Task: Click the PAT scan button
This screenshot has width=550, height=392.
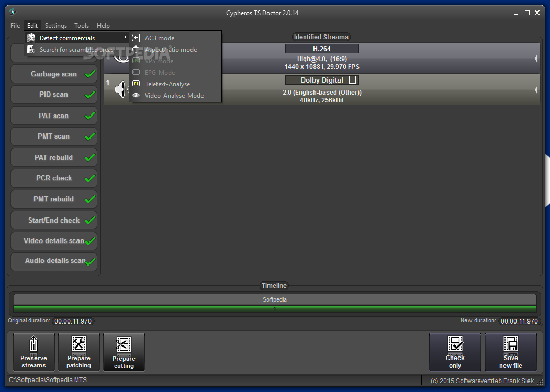Action: point(54,116)
